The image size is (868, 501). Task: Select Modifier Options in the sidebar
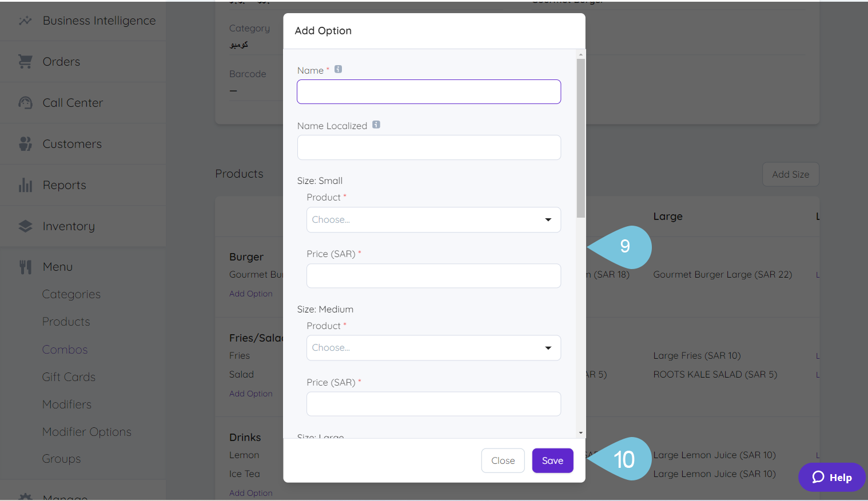point(86,431)
